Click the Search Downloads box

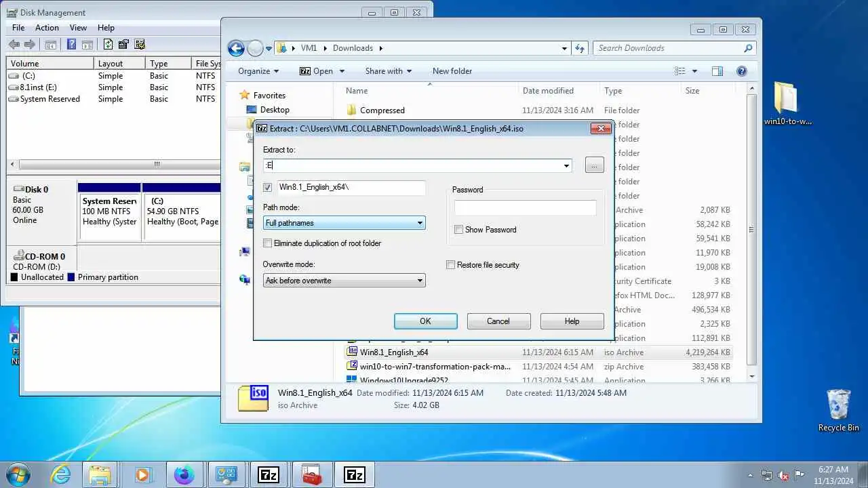(669, 48)
